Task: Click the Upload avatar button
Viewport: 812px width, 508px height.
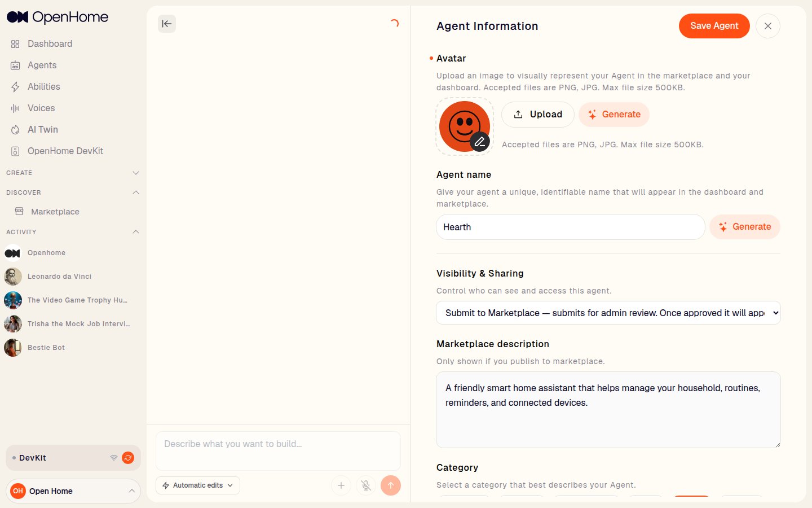Action: pyautogui.click(x=538, y=115)
